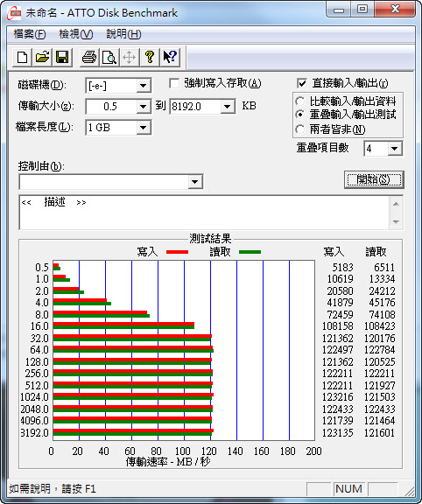Screen dimensions: 422x504
Task: Click the 1024.0 transfer size row label
Action: tap(34, 397)
